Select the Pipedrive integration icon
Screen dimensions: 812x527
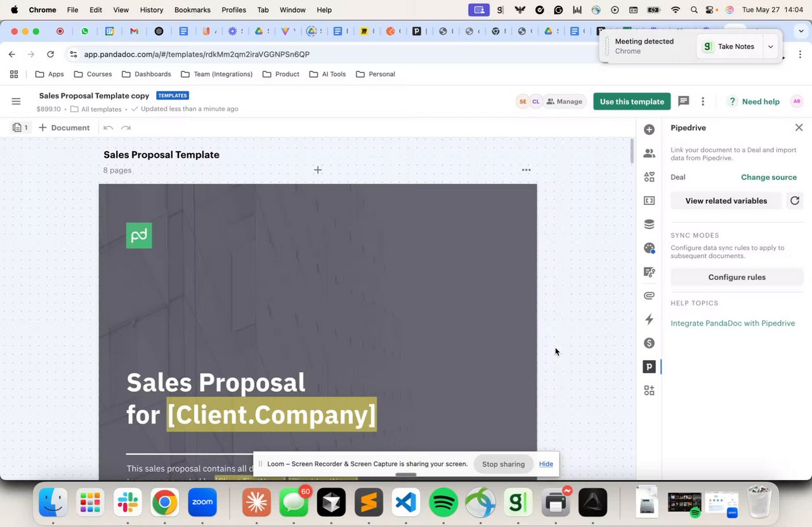tap(649, 366)
